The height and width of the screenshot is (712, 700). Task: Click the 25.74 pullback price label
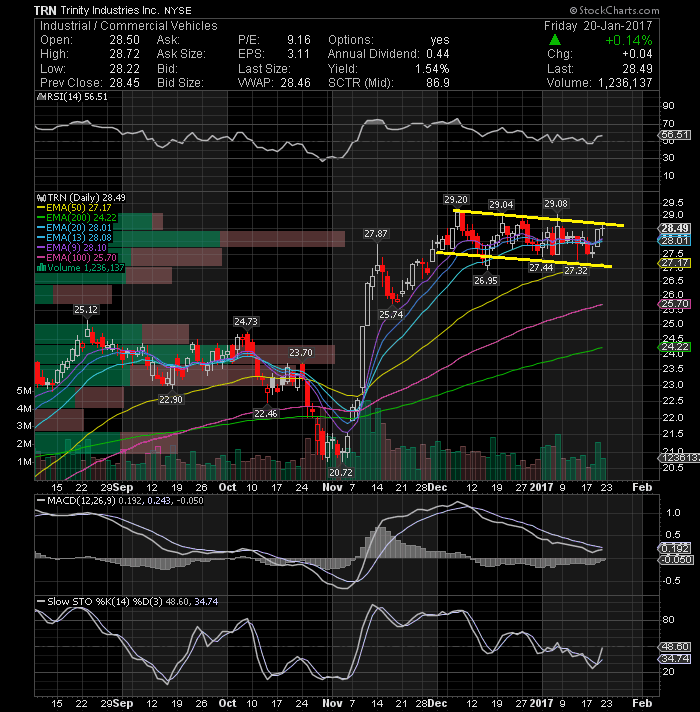(x=391, y=314)
